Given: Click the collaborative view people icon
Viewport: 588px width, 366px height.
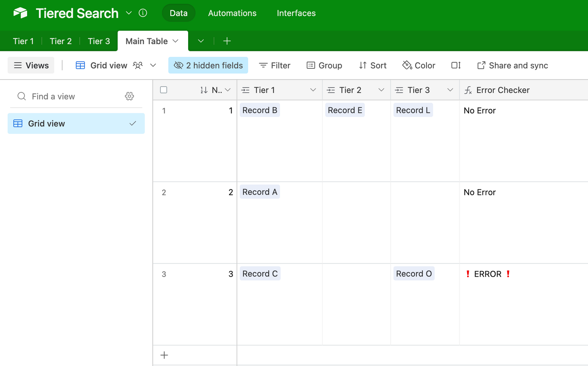Looking at the screenshot, I should click(x=138, y=65).
